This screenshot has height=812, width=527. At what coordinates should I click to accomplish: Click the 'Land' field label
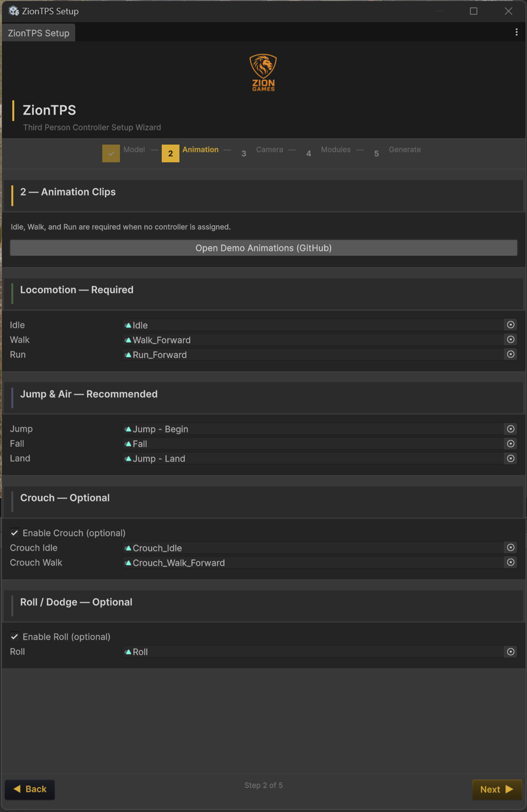click(x=20, y=458)
